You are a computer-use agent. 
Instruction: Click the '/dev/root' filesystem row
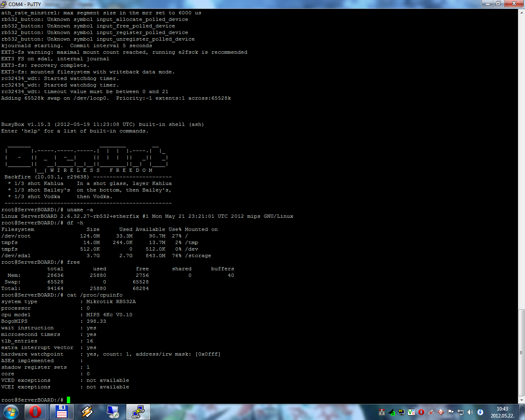click(x=95, y=236)
